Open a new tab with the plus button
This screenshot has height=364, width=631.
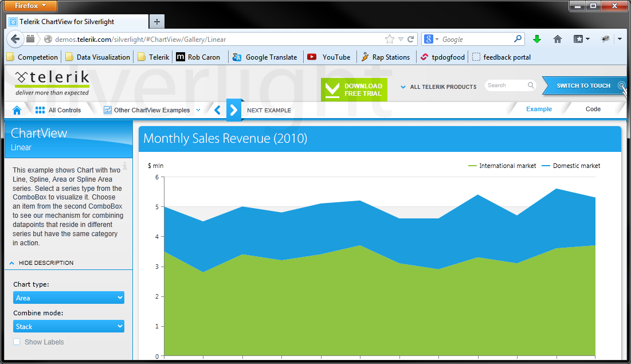(157, 22)
